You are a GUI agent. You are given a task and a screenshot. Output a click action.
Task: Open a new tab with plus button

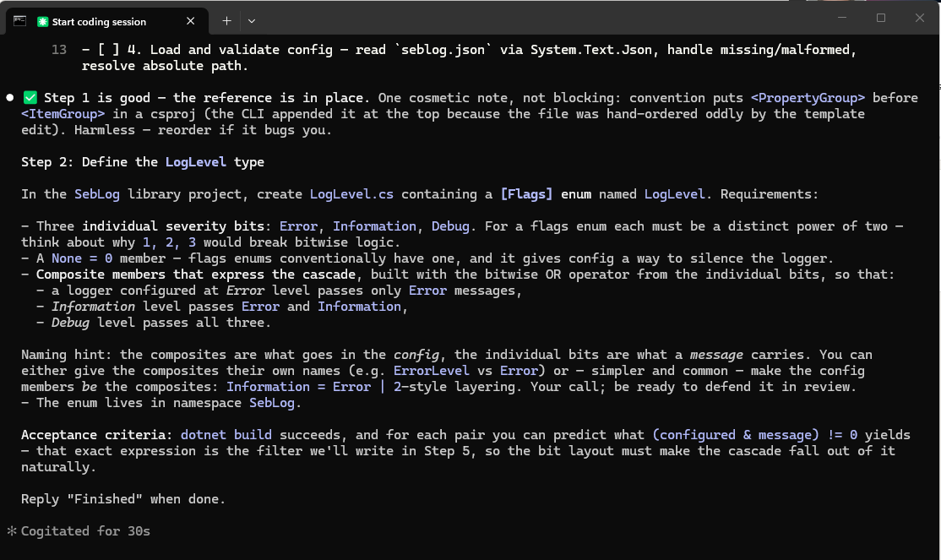click(x=226, y=21)
